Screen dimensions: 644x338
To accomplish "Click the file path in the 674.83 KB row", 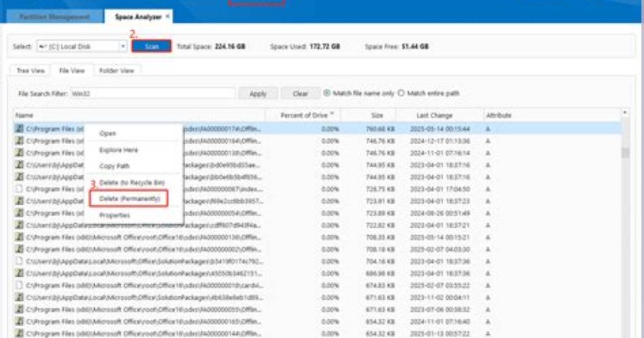I will click(x=144, y=285).
